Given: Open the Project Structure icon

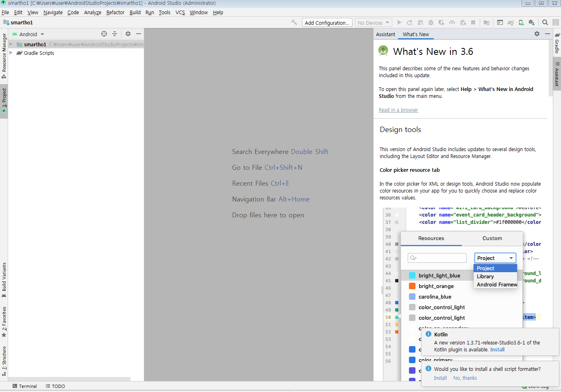Looking at the screenshot, I should [x=487, y=22].
